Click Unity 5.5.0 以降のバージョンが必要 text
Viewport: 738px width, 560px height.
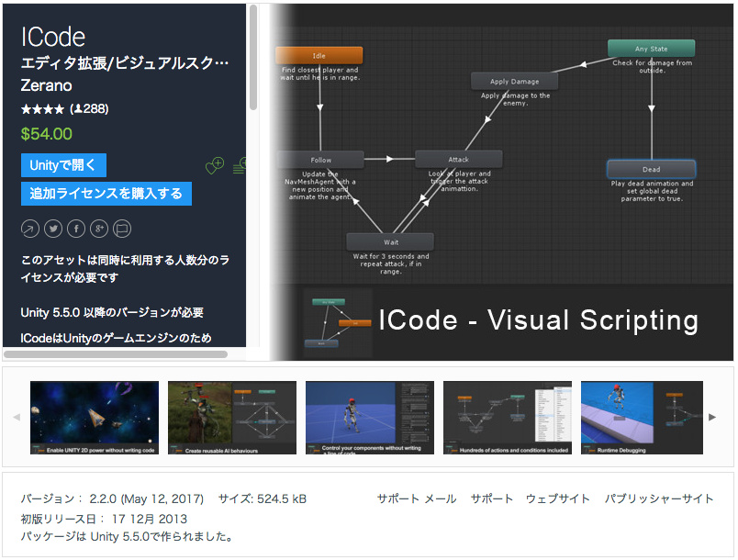pyautogui.click(x=112, y=312)
